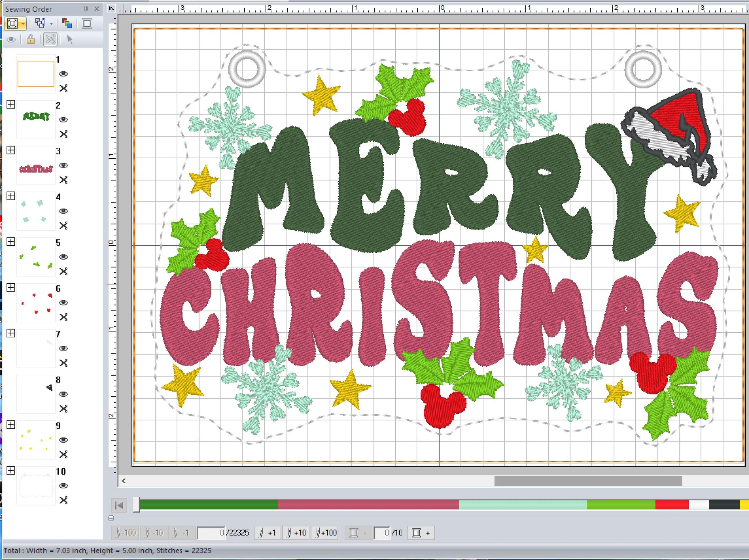Viewport: 749px width, 560px height.
Task: Toggle visibility of sewing order item 5
Action: (x=64, y=257)
